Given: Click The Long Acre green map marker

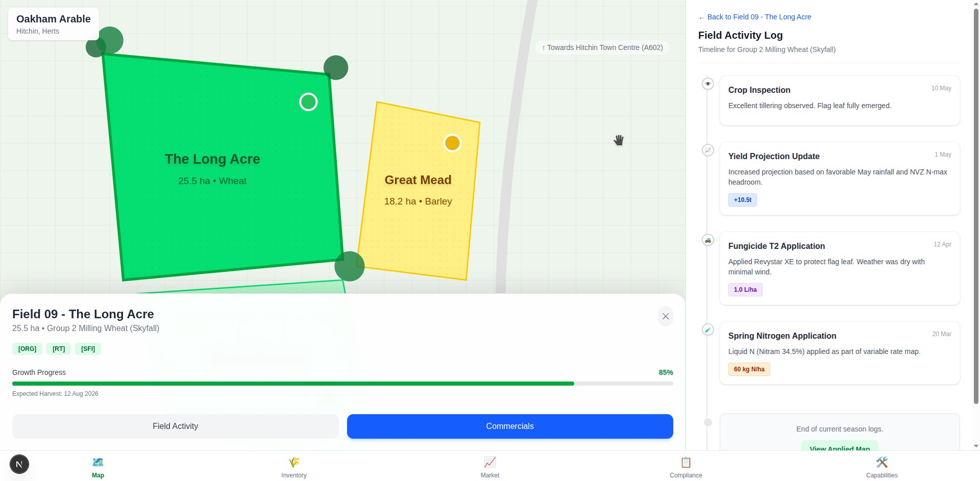Looking at the screenshot, I should click(x=308, y=102).
